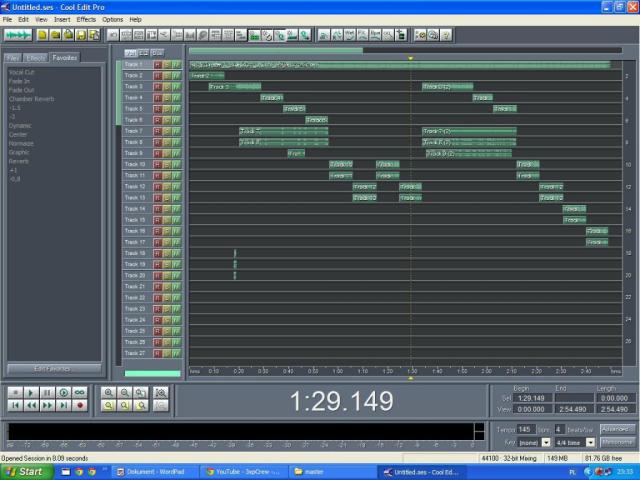Click the Advanced tempo button
The height and width of the screenshot is (480, 640).
pos(617,429)
